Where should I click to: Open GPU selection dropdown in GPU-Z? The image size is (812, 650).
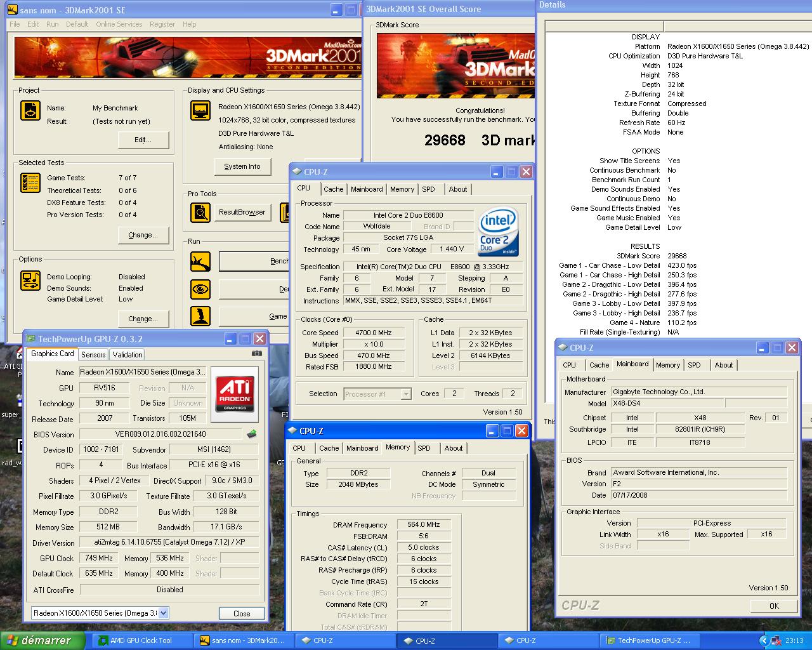163,613
